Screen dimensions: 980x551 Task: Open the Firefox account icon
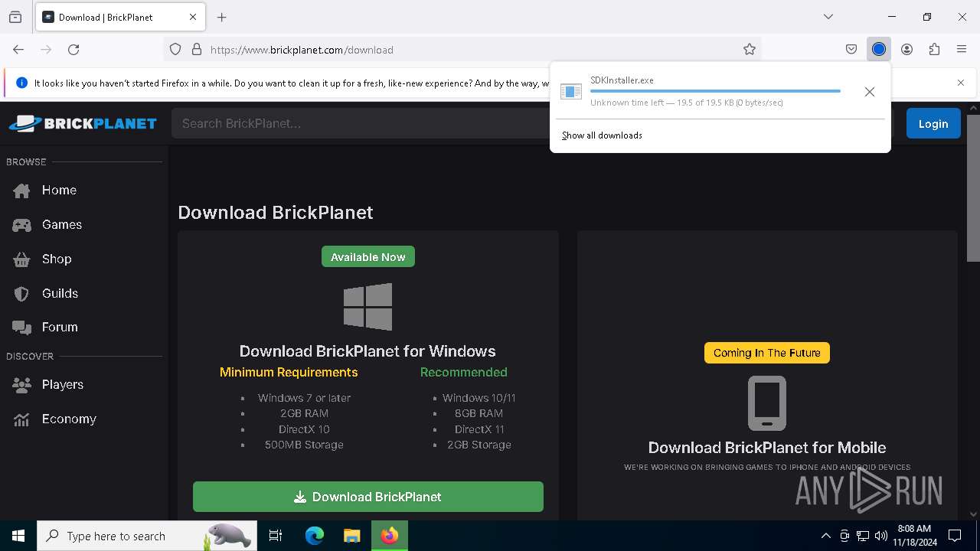(906, 49)
